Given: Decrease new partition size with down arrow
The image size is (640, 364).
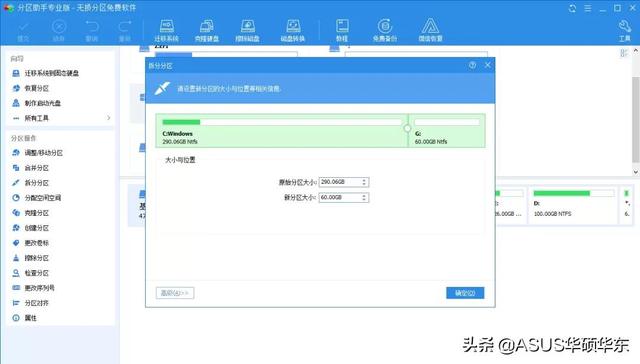Looking at the screenshot, I should point(364,200).
